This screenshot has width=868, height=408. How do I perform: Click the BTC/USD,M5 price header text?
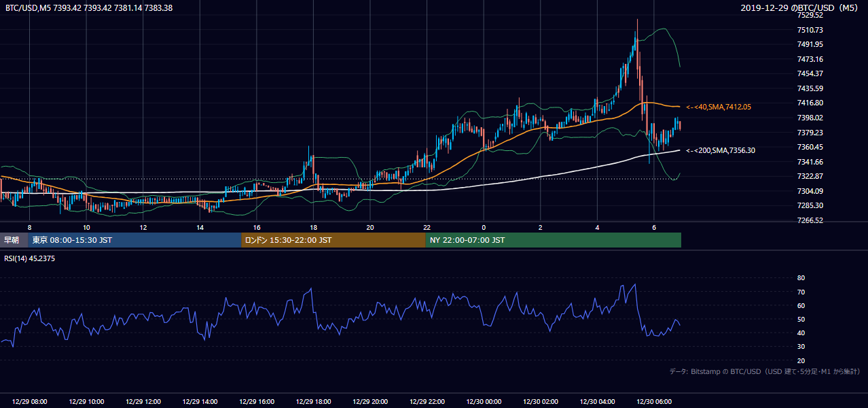(x=88, y=7)
